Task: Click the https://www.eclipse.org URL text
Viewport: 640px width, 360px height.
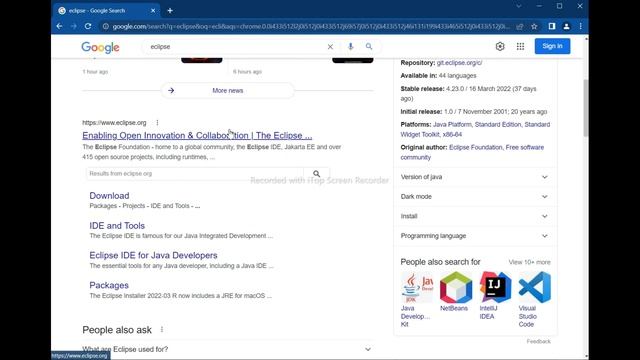Action: pyautogui.click(x=114, y=122)
